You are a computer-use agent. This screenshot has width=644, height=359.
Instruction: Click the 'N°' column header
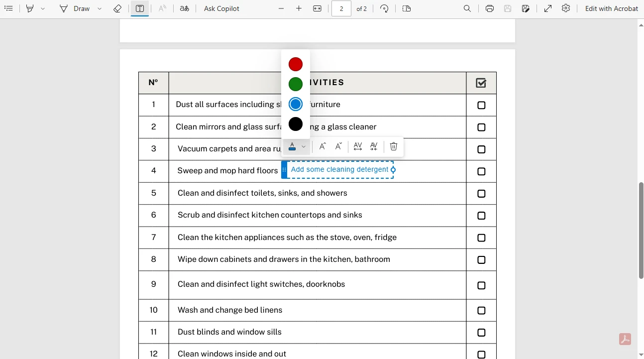[x=153, y=83]
